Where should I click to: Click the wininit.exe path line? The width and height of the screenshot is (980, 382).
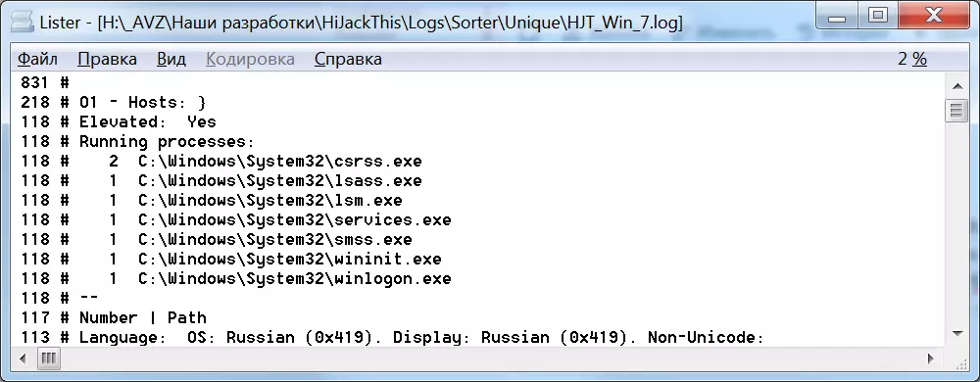[x=231, y=259]
